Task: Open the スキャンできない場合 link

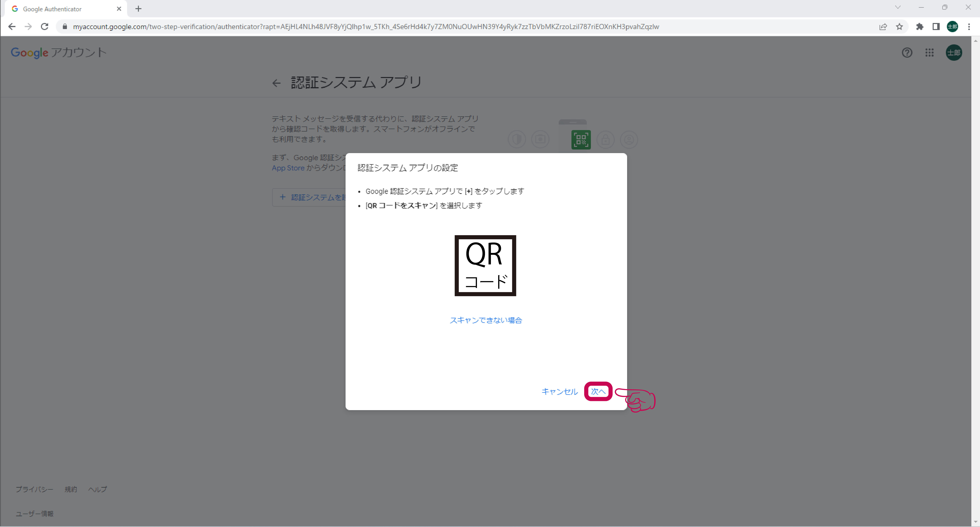Action: (x=485, y=320)
